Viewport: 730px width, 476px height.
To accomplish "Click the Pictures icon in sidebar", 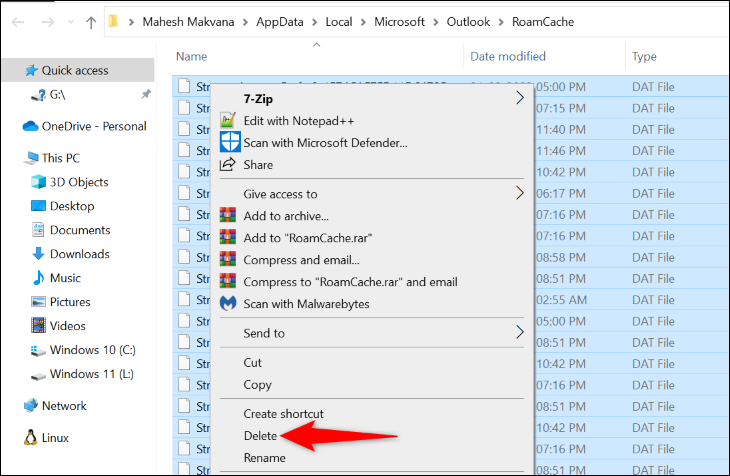I will coord(38,302).
